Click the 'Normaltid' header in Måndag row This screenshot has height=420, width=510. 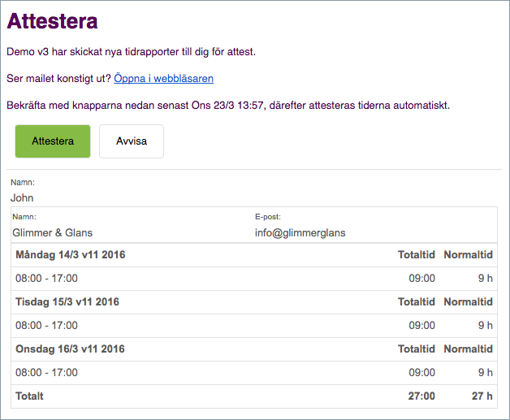tap(469, 255)
